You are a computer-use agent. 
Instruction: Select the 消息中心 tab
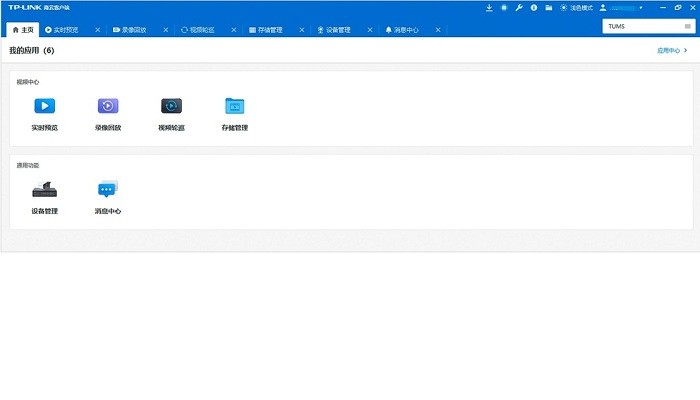(401, 30)
